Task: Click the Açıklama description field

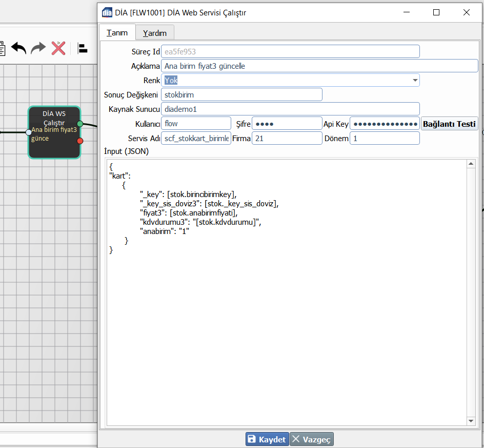Action: pos(319,66)
